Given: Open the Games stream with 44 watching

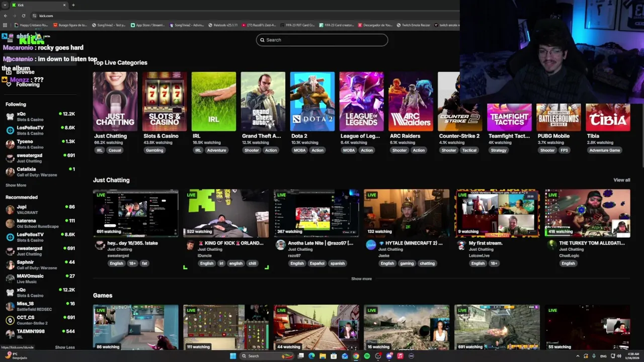Looking at the screenshot, I should [x=316, y=327].
